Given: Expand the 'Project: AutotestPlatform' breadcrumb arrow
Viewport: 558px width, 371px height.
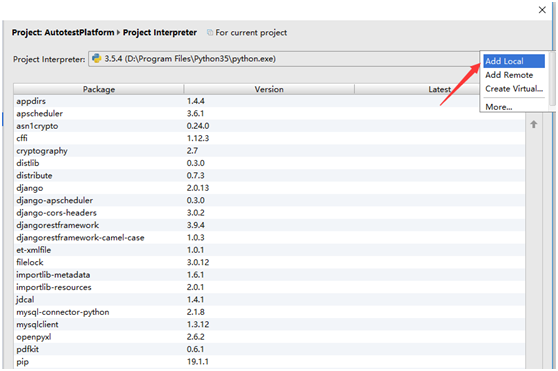Looking at the screenshot, I should [118, 32].
